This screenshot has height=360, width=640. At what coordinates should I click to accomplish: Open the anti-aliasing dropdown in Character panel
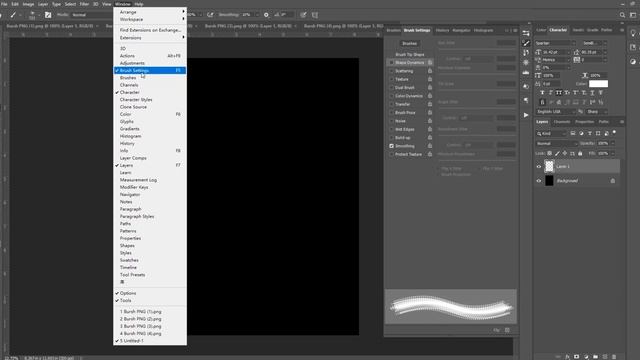(596, 111)
